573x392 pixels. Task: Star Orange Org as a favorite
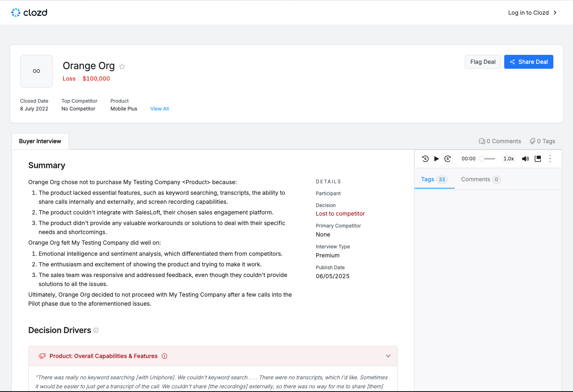(122, 66)
